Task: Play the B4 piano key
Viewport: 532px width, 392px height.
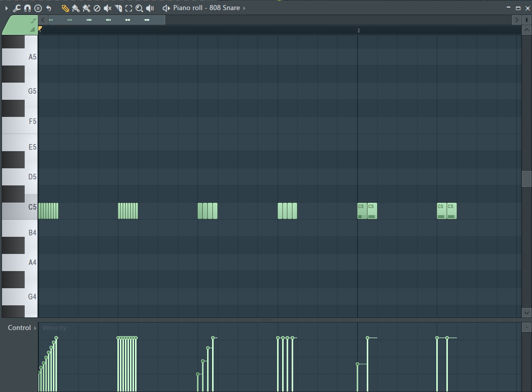Action: pos(20,232)
